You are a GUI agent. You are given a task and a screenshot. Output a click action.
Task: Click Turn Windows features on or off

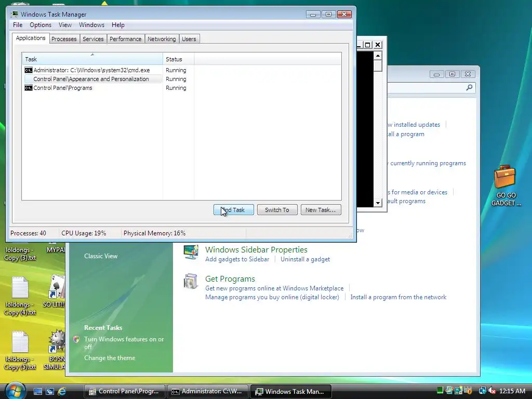[x=124, y=343]
